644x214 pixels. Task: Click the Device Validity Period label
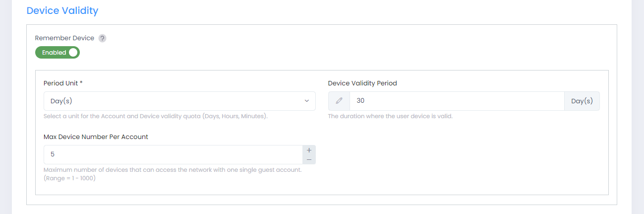coord(362,83)
